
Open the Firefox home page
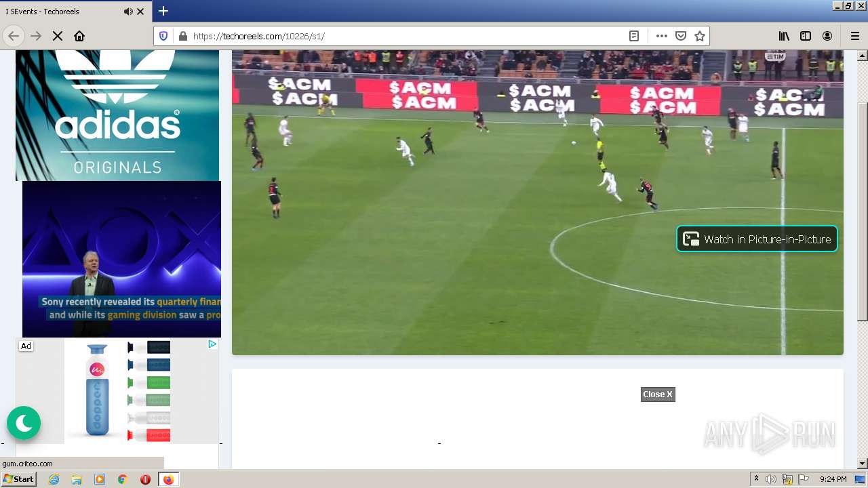(79, 36)
